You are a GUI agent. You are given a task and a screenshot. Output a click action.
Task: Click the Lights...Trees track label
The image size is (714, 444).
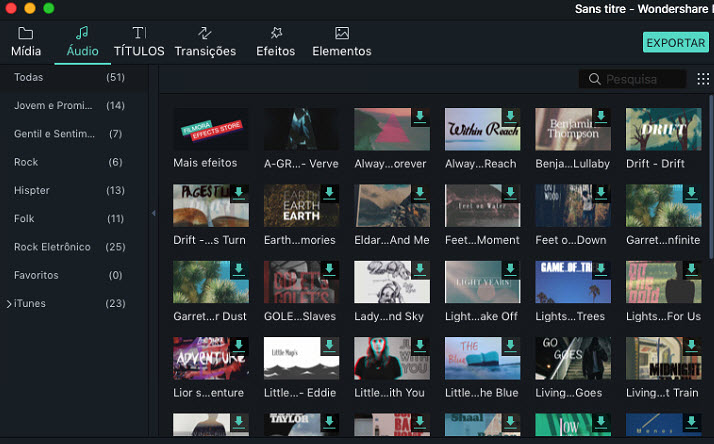[570, 316]
